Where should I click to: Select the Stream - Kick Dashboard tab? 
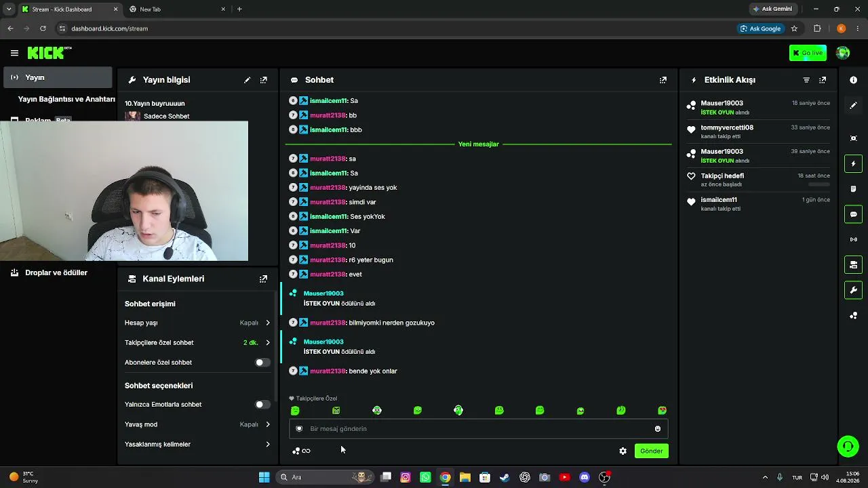pos(68,9)
